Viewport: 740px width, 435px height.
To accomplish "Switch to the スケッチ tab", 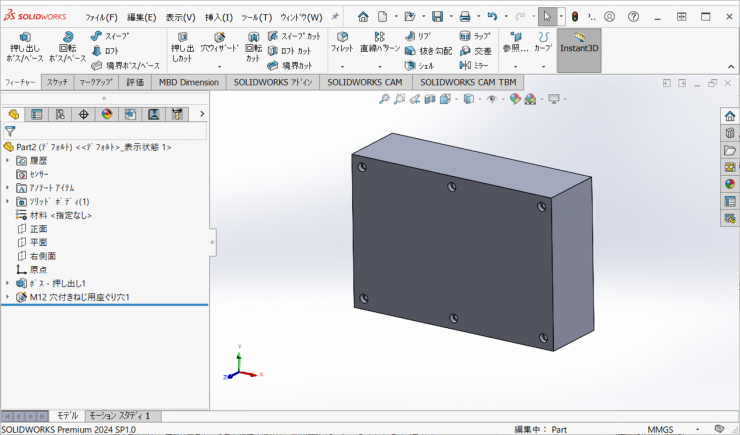I will pyautogui.click(x=57, y=82).
